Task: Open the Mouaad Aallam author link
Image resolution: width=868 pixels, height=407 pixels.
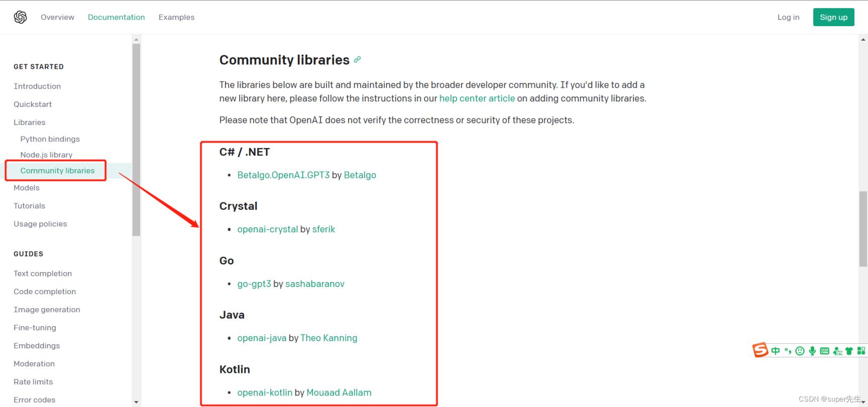Action: pyautogui.click(x=339, y=392)
